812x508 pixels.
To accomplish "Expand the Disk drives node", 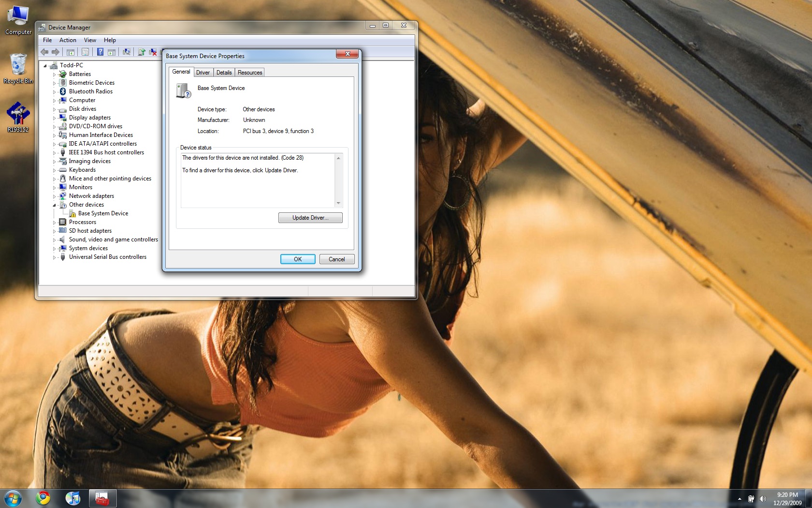I will pyautogui.click(x=54, y=109).
